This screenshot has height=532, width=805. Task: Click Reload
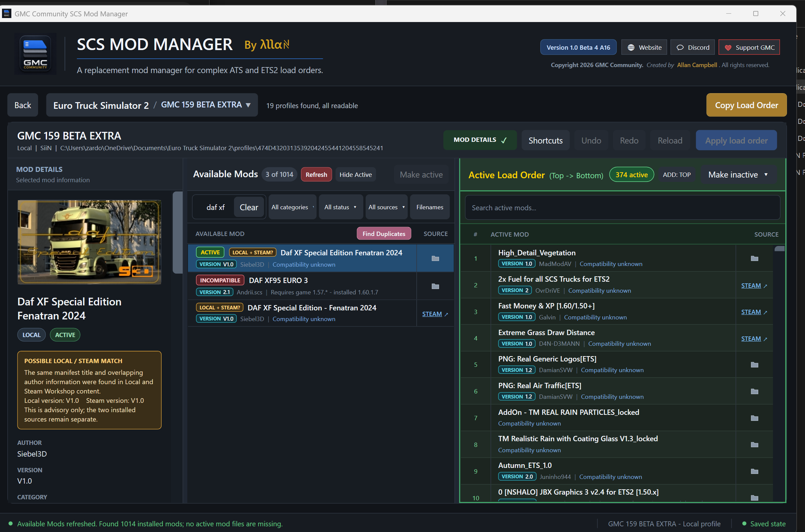[669, 140]
